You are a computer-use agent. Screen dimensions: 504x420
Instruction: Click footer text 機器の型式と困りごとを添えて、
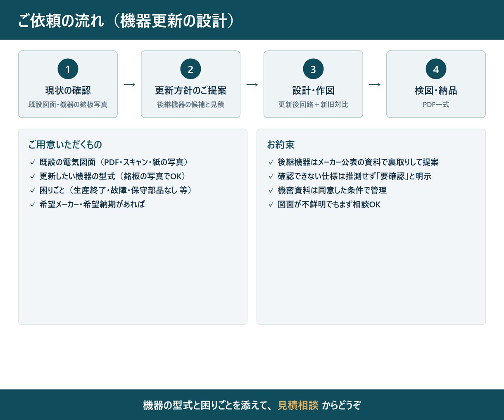[207, 405]
